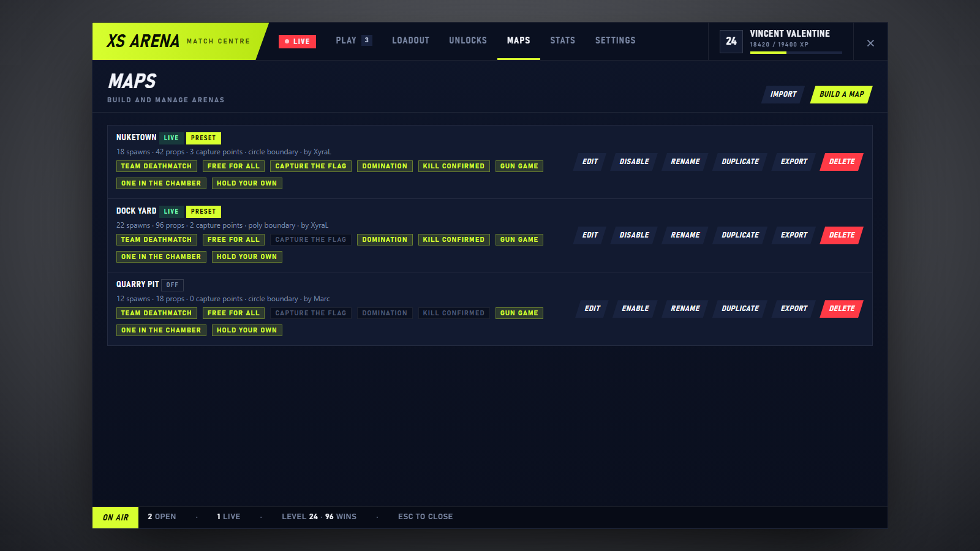Open the Play tab
Screen dimensions: 980x551
coord(353,40)
